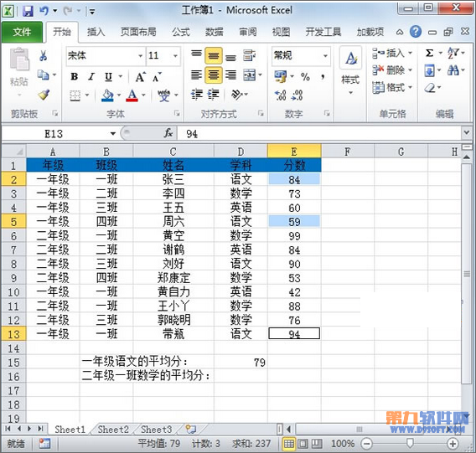The height and width of the screenshot is (453, 476).
Task: Click the Merge and Center icon
Action: pos(250,75)
